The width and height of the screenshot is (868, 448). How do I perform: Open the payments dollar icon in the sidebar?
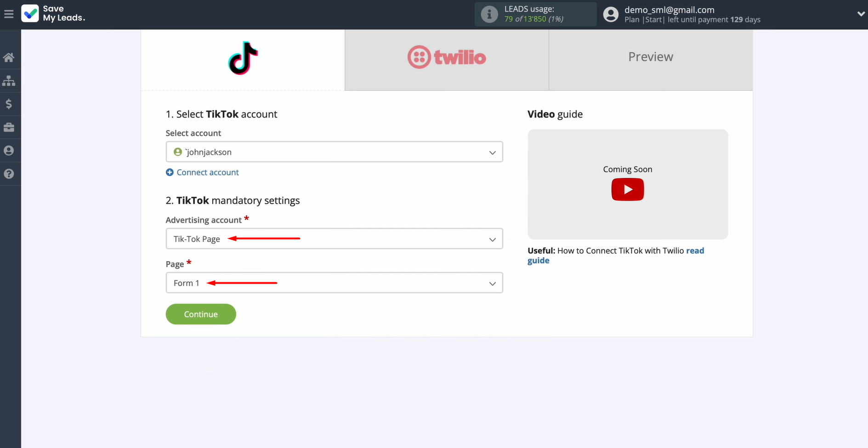10,104
